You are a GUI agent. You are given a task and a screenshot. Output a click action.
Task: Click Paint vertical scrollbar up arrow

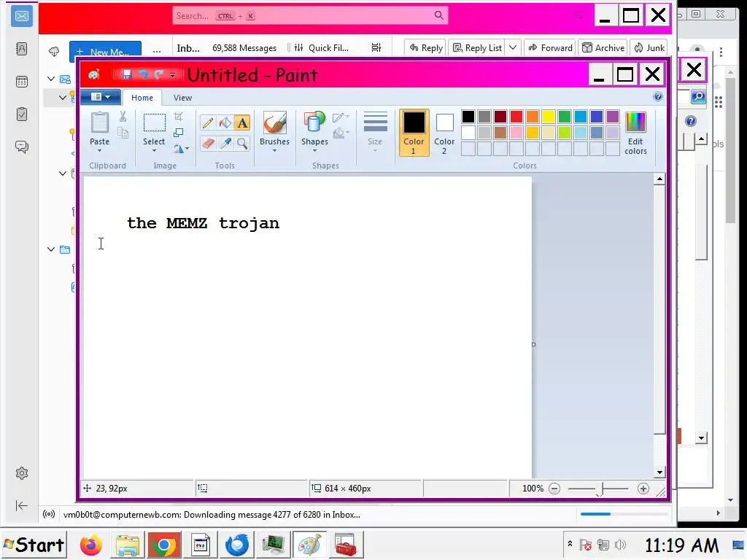(659, 179)
